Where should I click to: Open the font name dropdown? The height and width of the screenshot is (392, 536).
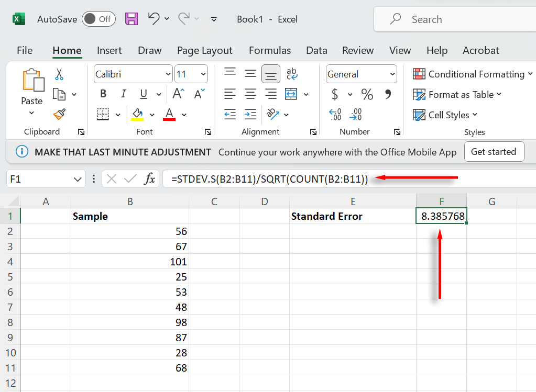click(x=132, y=74)
